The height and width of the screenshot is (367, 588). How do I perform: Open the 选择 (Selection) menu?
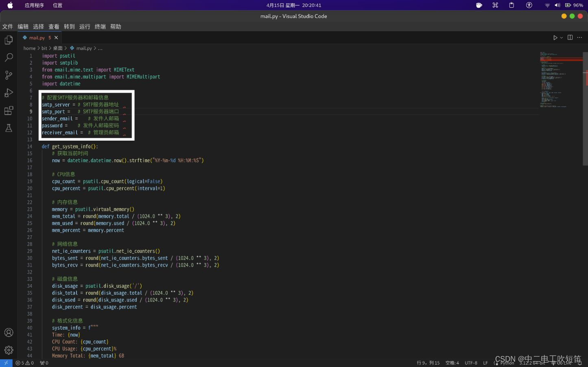tap(38, 26)
